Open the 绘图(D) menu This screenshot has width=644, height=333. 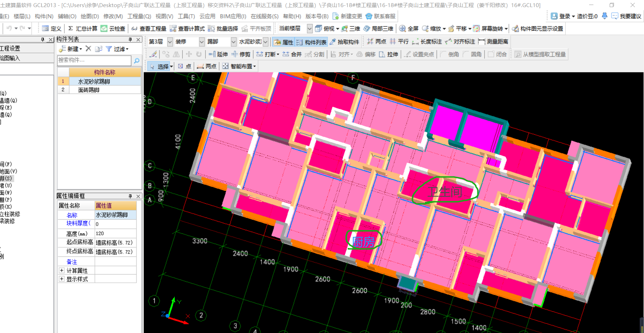click(x=90, y=16)
